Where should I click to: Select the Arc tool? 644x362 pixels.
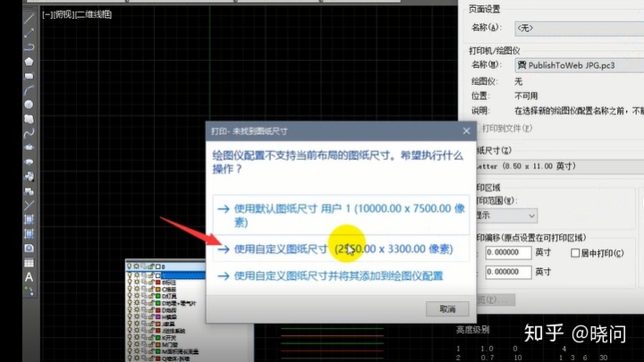coord(29,90)
